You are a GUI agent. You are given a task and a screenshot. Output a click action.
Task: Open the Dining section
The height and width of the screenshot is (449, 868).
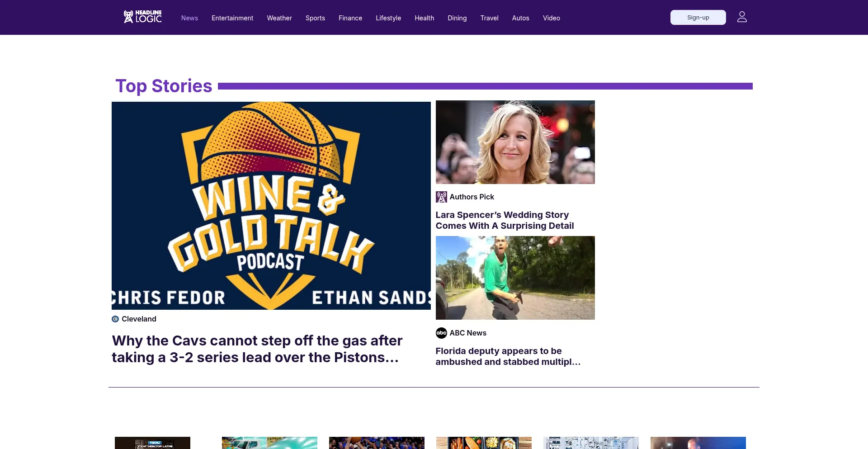(x=457, y=18)
